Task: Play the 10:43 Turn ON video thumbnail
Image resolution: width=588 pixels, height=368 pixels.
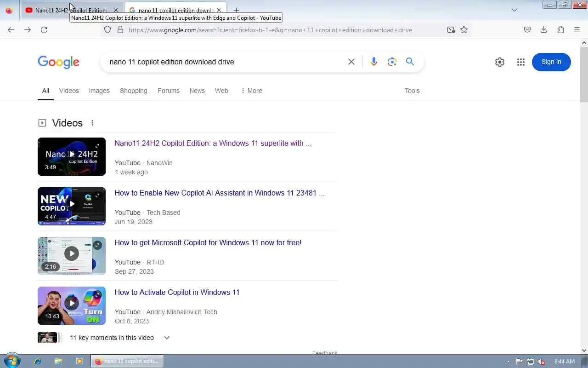Action: point(72,305)
